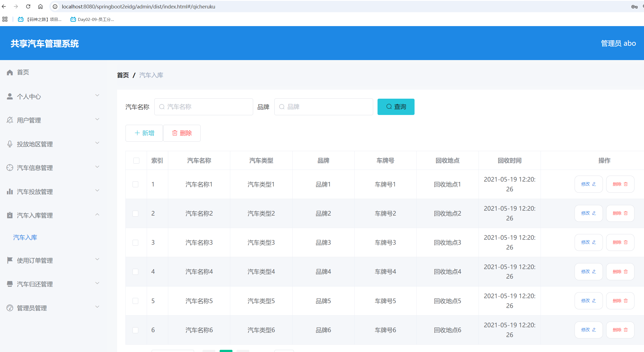Click the home icon beside 首页 in sidebar
Screen dimensions: 644x352
(10, 72)
